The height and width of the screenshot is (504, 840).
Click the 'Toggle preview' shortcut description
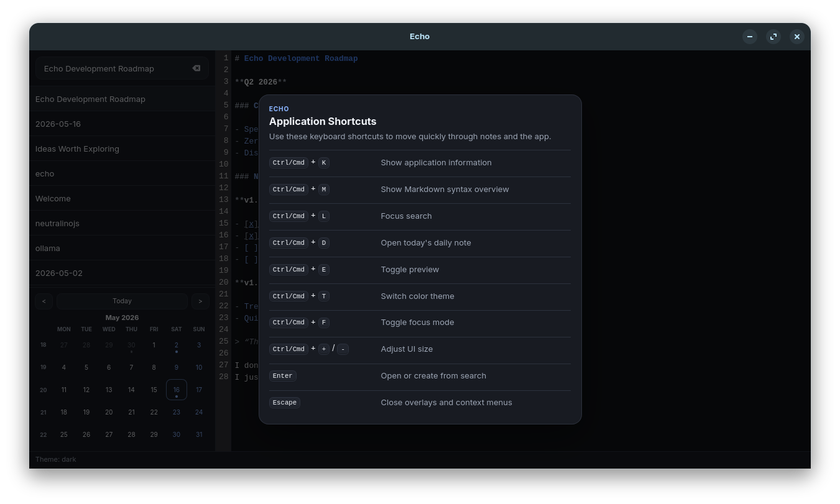click(x=410, y=269)
